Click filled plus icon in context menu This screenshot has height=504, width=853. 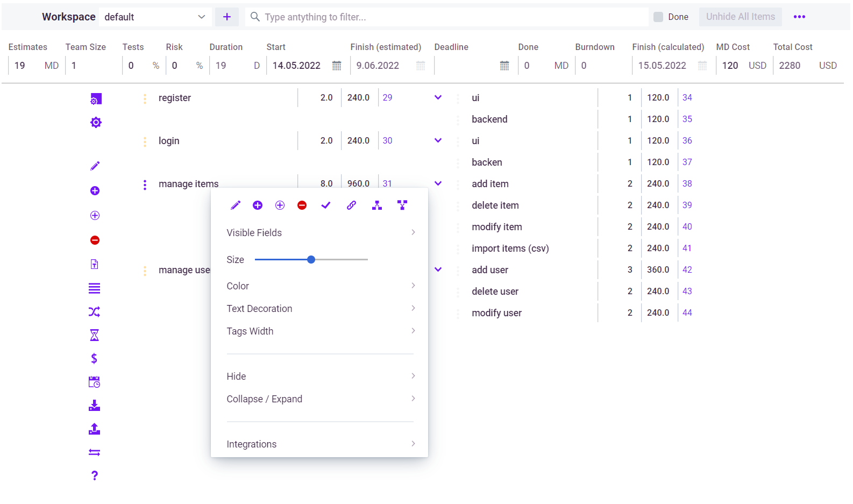pos(258,205)
